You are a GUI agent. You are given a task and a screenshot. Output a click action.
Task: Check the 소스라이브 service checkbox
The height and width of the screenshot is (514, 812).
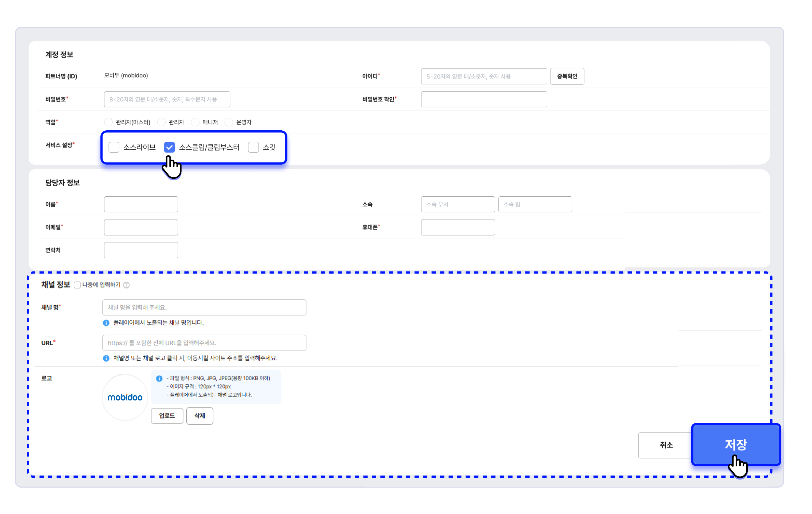point(114,147)
